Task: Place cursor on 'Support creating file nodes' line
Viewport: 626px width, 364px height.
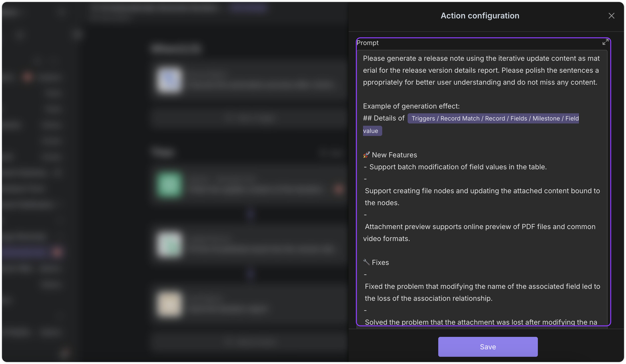Action: click(x=482, y=191)
